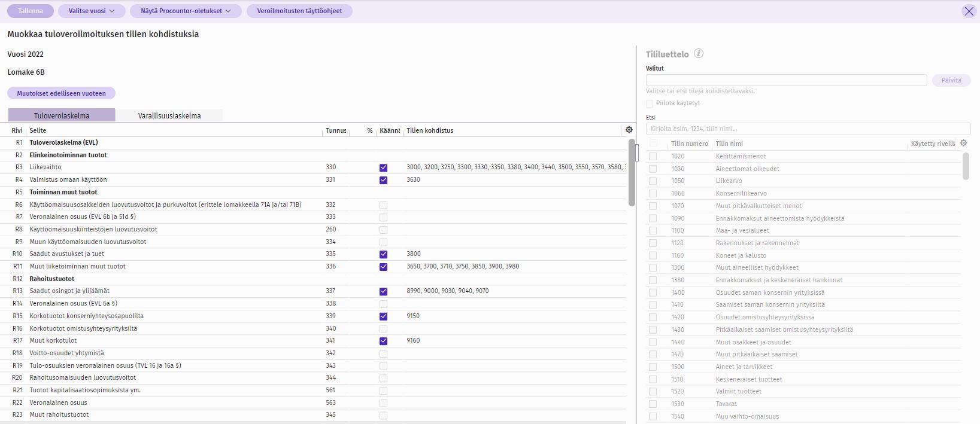
Task: Click the main table vertical scrollbar
Action: click(632, 172)
